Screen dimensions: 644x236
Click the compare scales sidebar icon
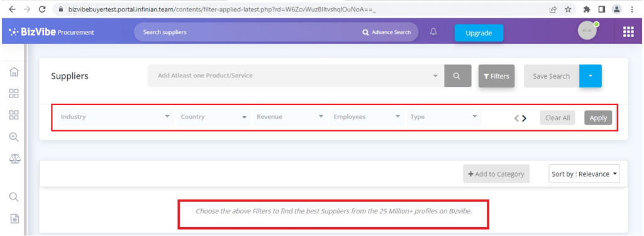pyautogui.click(x=14, y=159)
